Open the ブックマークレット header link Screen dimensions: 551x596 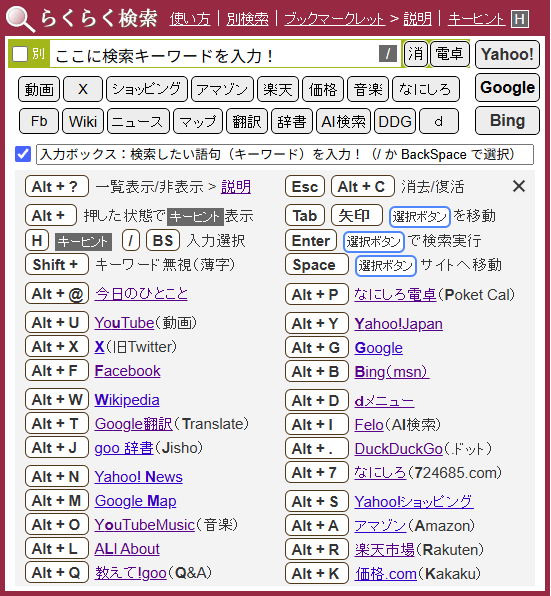click(x=334, y=19)
